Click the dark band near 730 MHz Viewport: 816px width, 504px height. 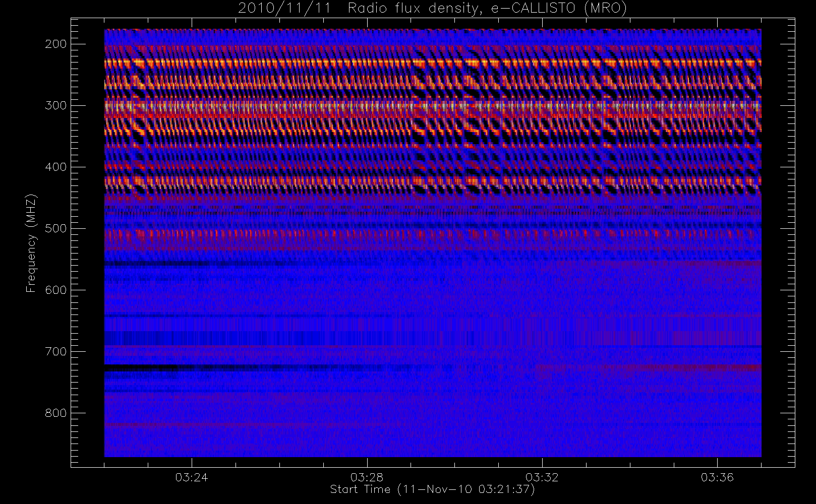point(252,368)
